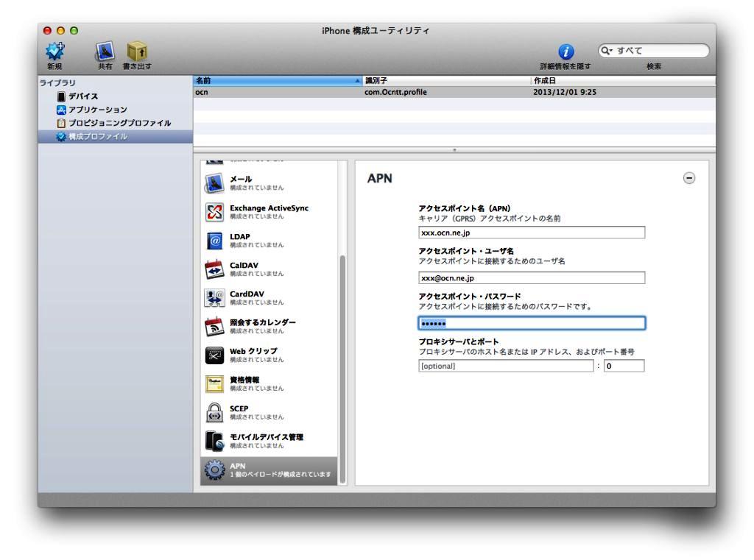
Task: Click the 構成プロファイル badge icon
Action: click(x=60, y=137)
